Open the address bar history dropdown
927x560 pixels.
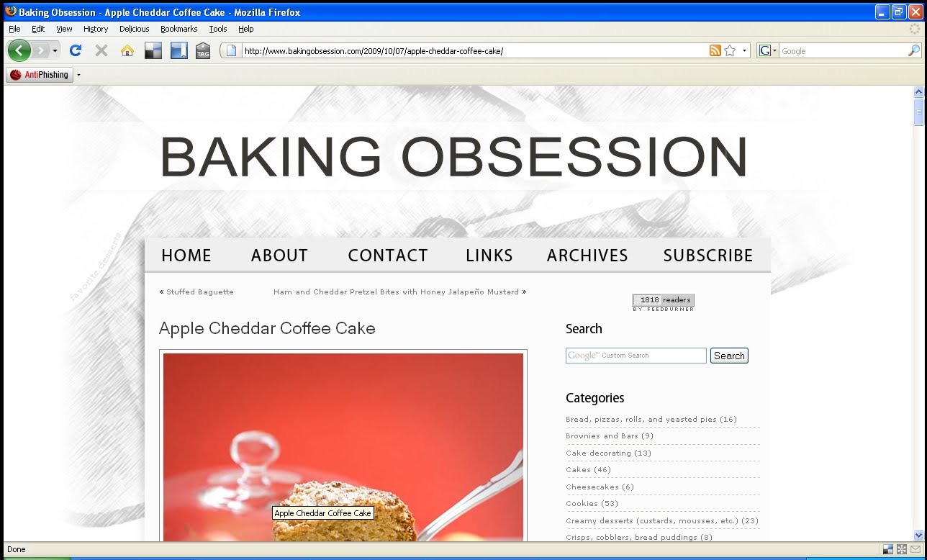click(x=744, y=50)
